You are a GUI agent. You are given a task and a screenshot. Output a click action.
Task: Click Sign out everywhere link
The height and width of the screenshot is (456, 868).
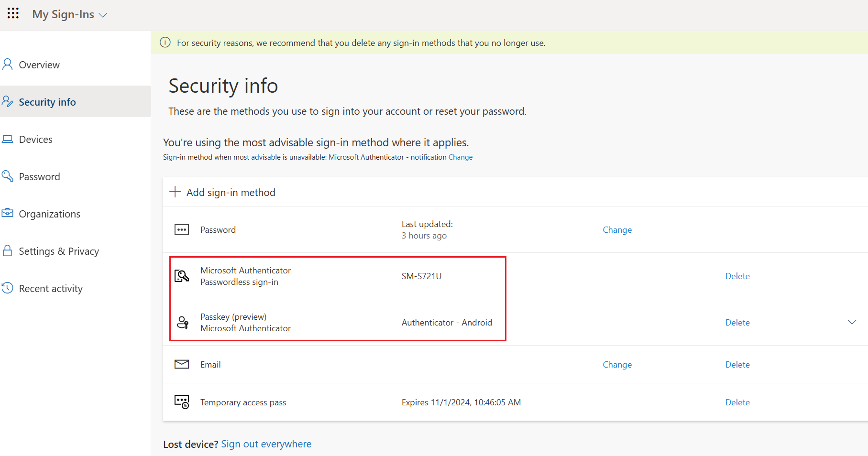[x=266, y=444]
